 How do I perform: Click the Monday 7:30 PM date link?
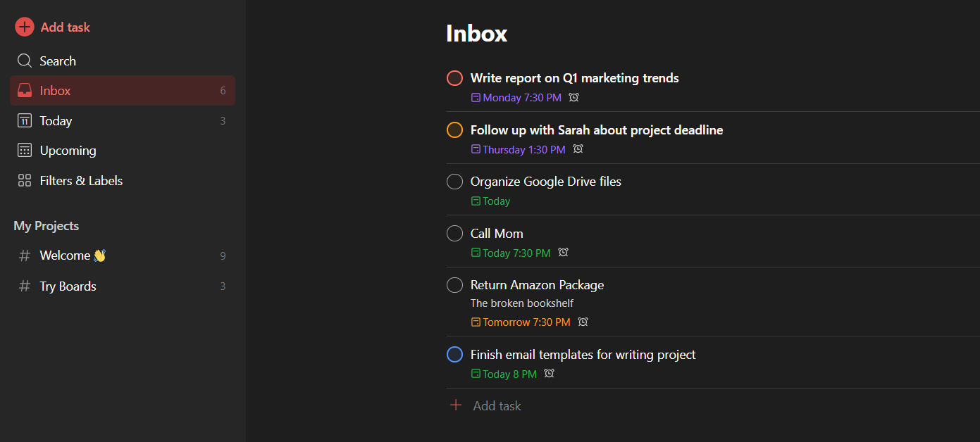click(516, 97)
